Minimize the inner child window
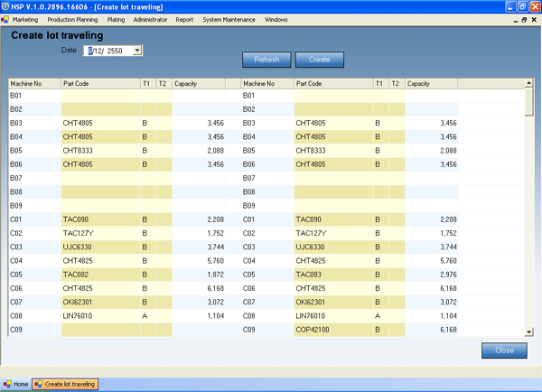The width and height of the screenshot is (542, 392). tap(512, 19)
